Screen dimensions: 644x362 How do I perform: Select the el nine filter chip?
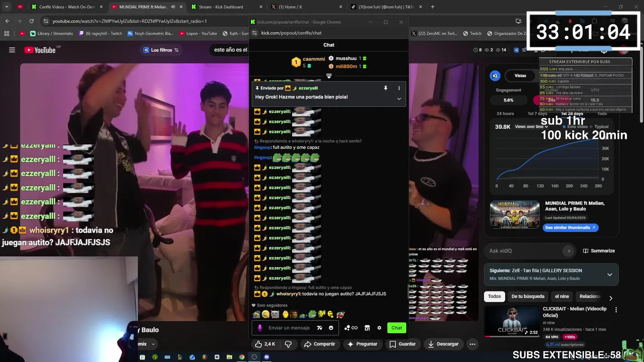click(x=561, y=297)
